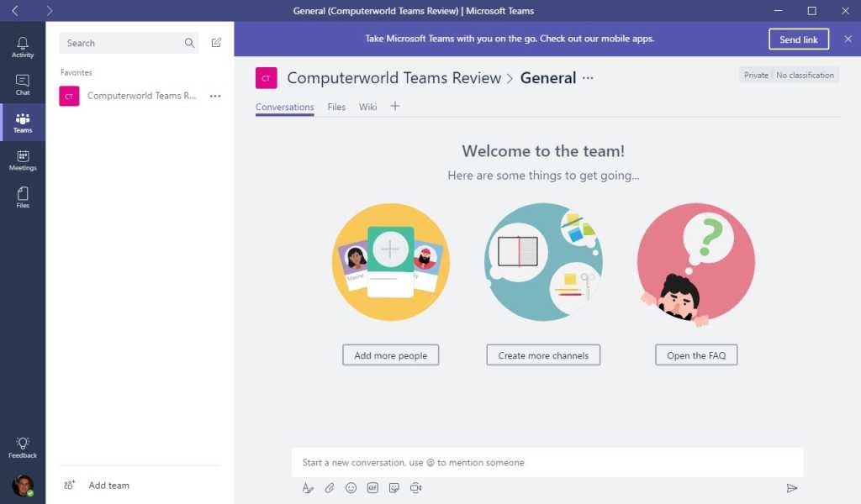This screenshot has width=861, height=504.
Task: Select the Teams sidebar icon
Action: click(x=23, y=123)
